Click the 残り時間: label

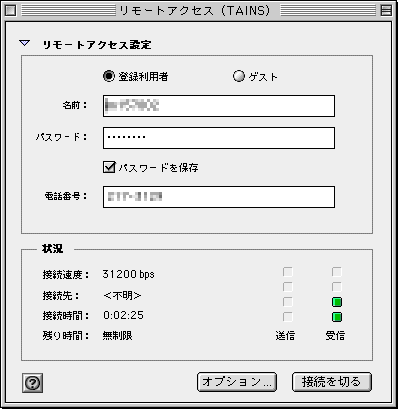click(66, 335)
